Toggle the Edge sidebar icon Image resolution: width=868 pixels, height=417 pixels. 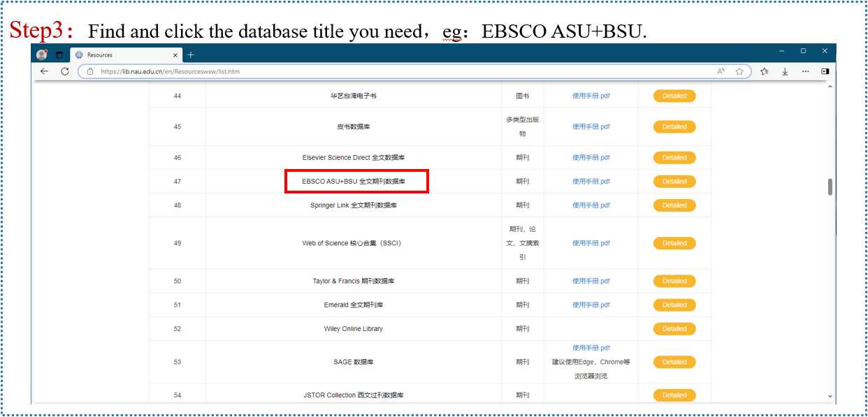pos(825,71)
